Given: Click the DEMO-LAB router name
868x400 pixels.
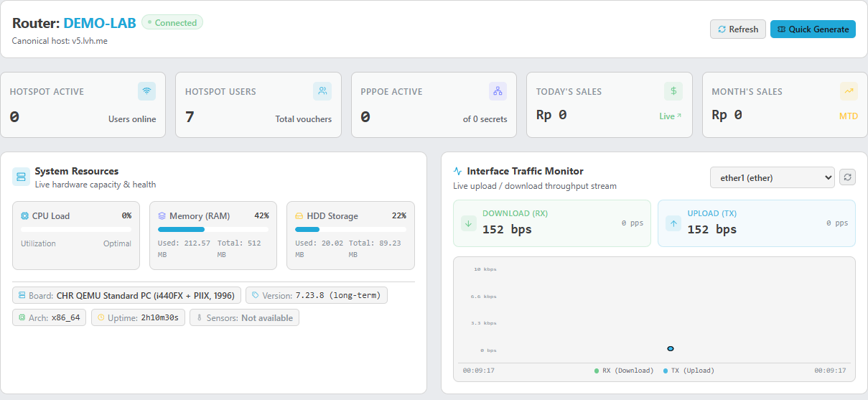Looking at the screenshot, I should pyautogui.click(x=100, y=23).
